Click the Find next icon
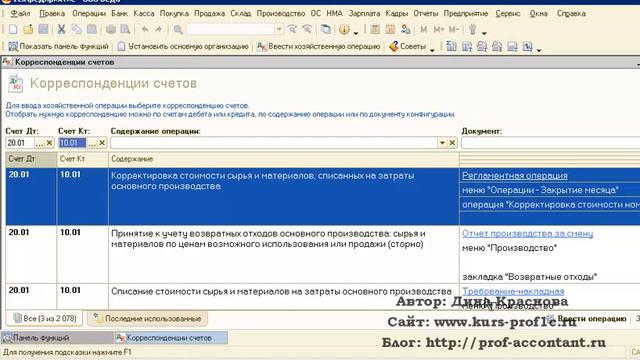The width and height of the screenshot is (640, 360). 292,29
